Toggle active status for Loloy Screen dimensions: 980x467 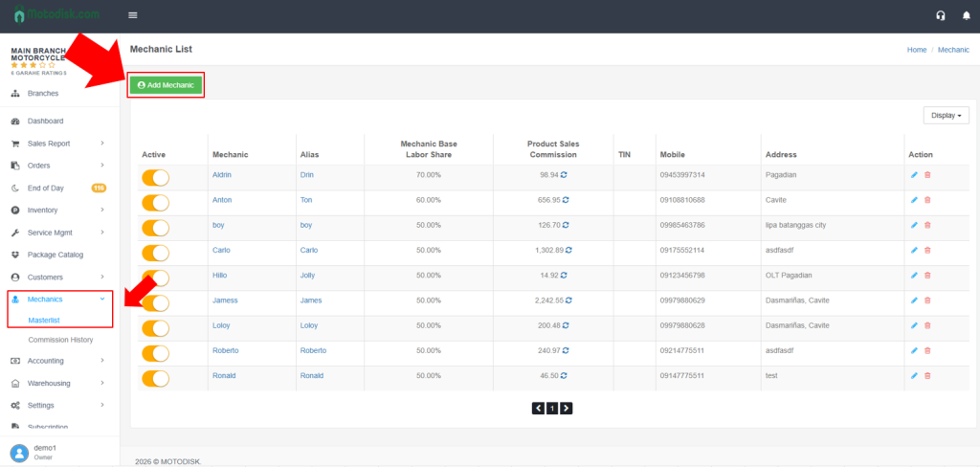point(155,327)
